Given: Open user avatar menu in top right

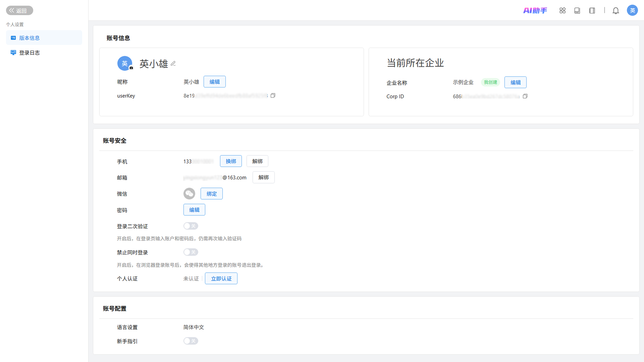Looking at the screenshot, I should 632,11.
